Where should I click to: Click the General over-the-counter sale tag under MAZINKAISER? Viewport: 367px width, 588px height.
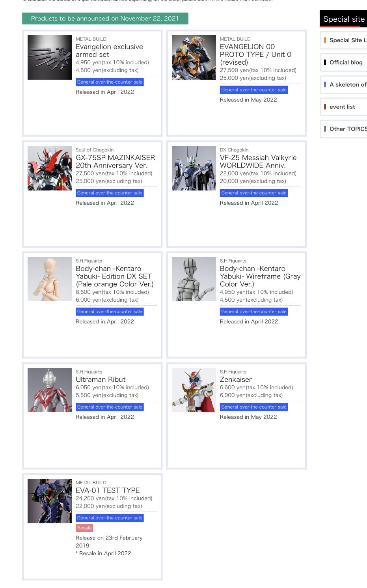(x=110, y=193)
